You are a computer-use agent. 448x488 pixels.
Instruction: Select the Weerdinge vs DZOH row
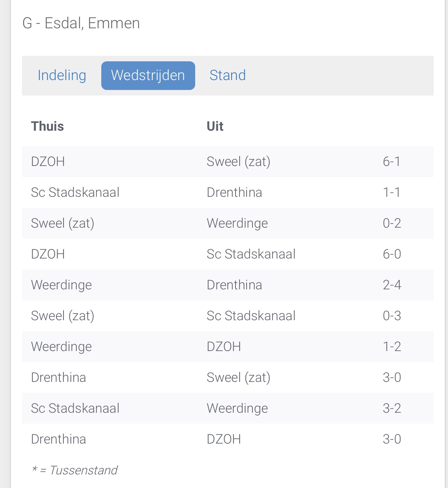point(228,347)
